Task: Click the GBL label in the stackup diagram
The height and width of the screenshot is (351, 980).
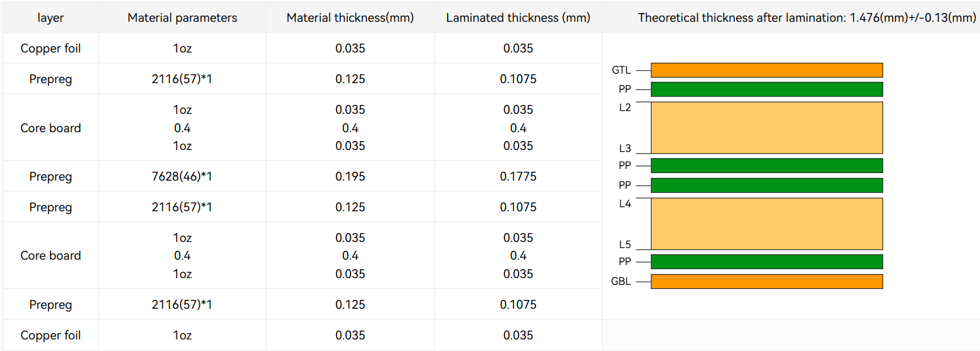Action: coord(622,281)
